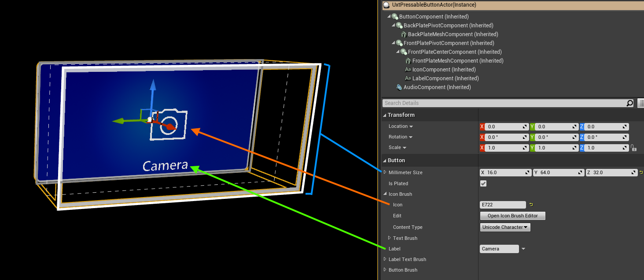This screenshot has height=280, width=644.
Task: Click the magnifying glass in Search Details
Action: pos(629,103)
